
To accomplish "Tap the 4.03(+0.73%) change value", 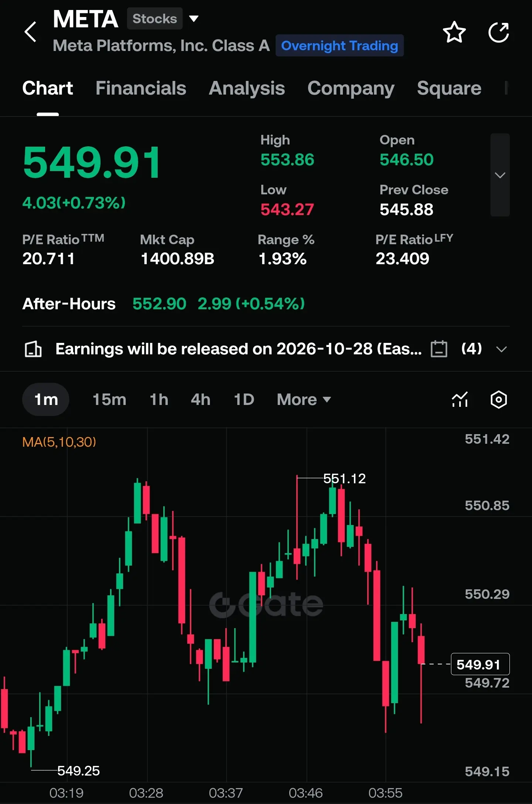I will click(x=74, y=202).
